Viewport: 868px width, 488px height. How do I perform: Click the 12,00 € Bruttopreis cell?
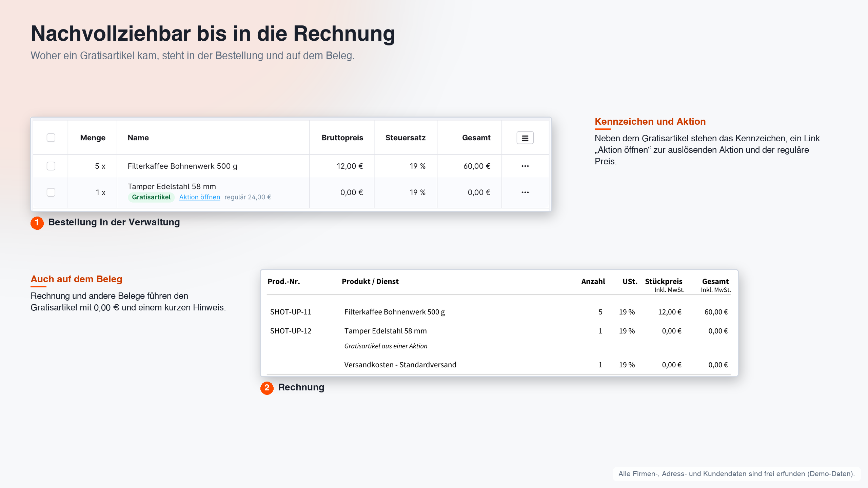pyautogui.click(x=350, y=166)
